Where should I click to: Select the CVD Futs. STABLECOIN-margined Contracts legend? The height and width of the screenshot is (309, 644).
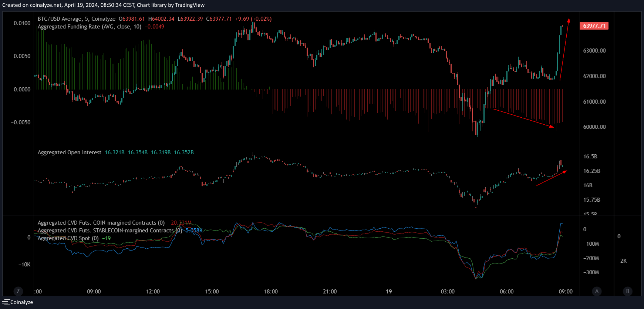110,231
